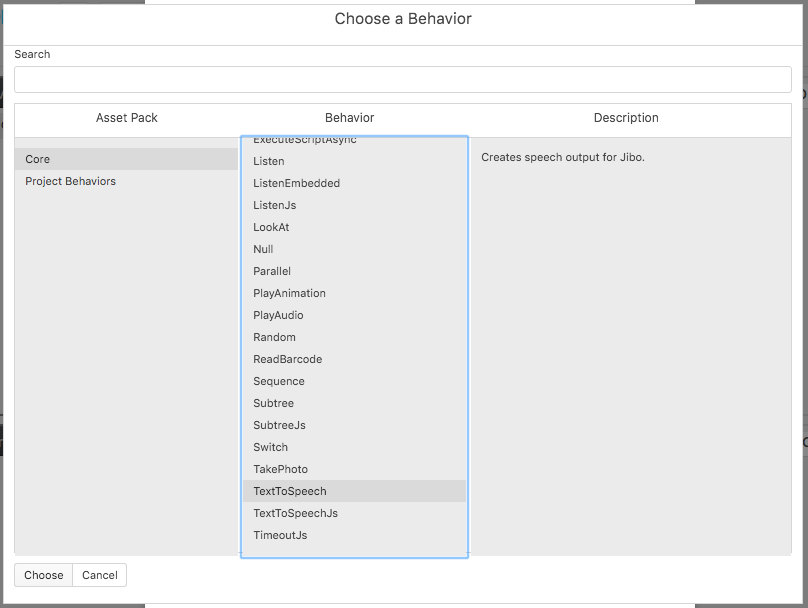Select the PlayAudio behavior
The image size is (808, 608).
(x=278, y=315)
